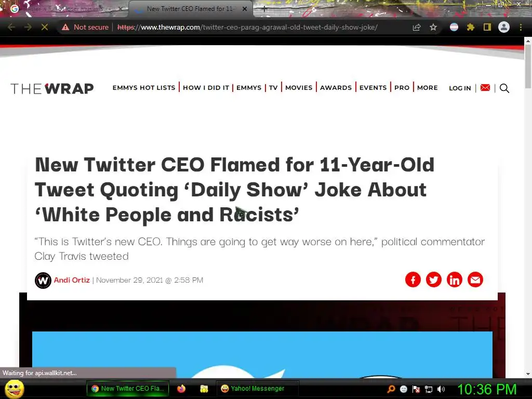This screenshot has width=532, height=399.
Task: Select the Movies navigation item
Action: click(299, 87)
